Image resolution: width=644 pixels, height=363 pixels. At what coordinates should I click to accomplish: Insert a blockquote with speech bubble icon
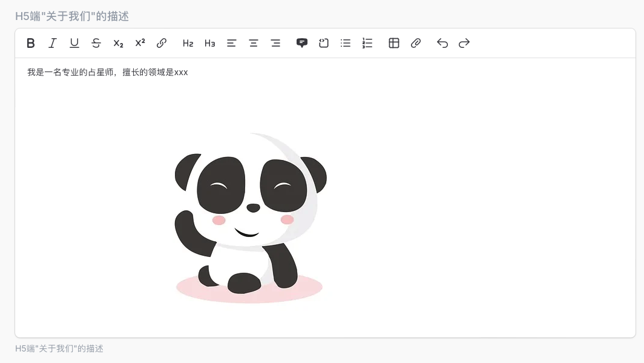[x=302, y=43]
